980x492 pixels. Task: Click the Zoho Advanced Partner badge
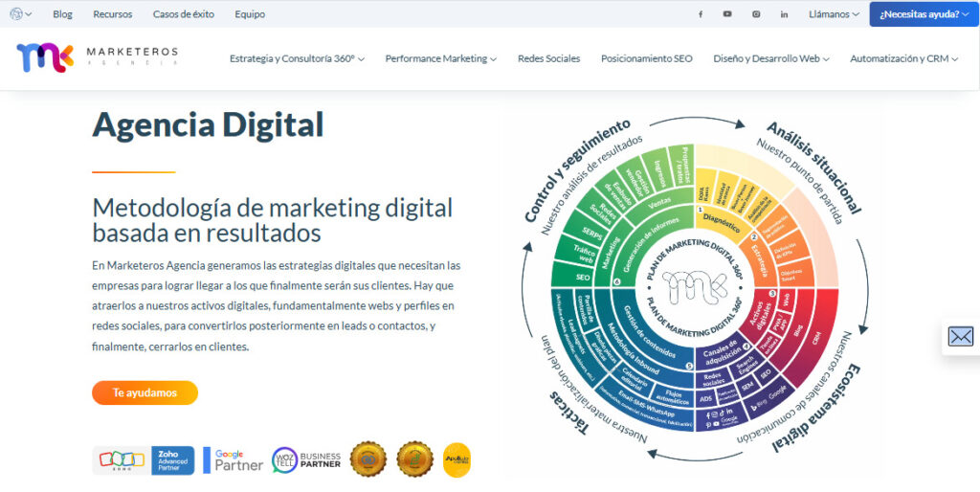coord(144,460)
